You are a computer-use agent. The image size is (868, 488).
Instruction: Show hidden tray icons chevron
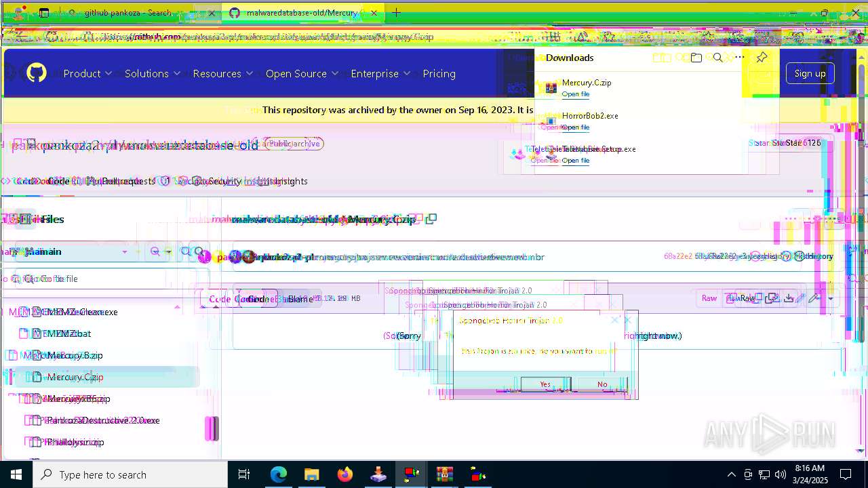(731, 474)
